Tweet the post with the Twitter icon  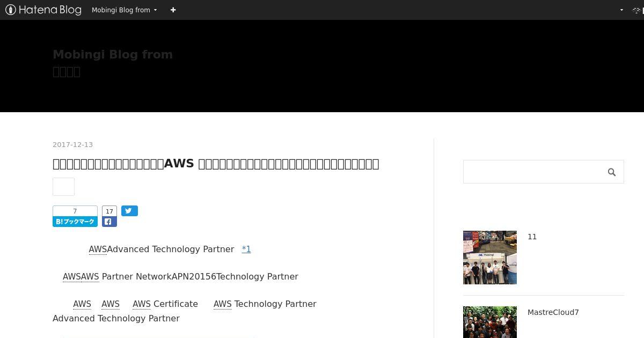(129, 211)
